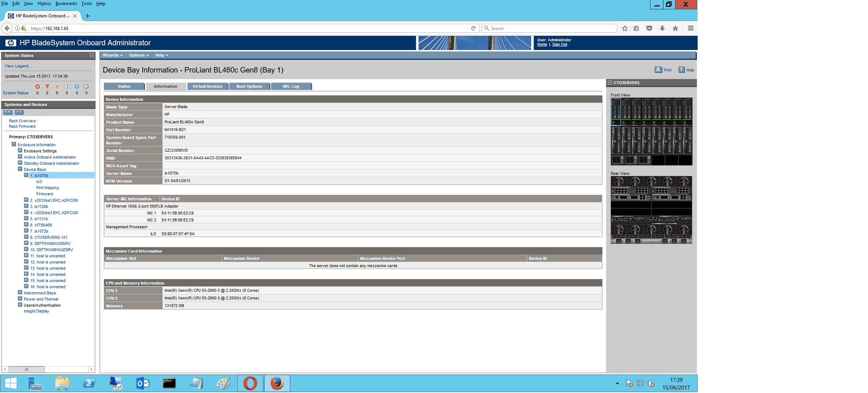The width and height of the screenshot is (868, 393).
Task: Open Port Mapping under lx1075b
Action: click(47, 188)
